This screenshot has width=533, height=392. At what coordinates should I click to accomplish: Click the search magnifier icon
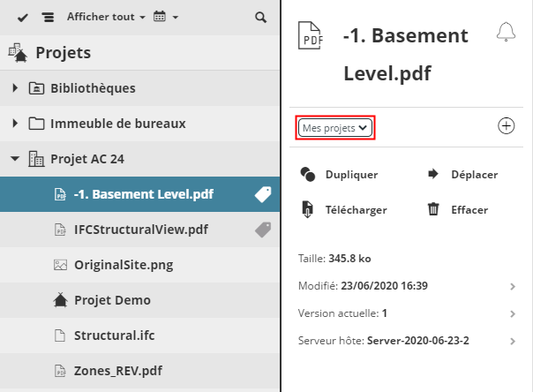(x=259, y=17)
